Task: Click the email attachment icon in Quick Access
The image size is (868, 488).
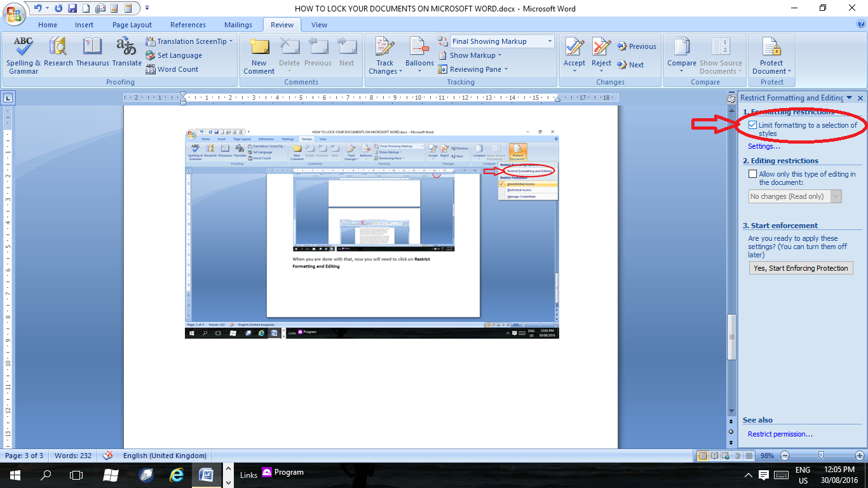Action: click(x=100, y=8)
